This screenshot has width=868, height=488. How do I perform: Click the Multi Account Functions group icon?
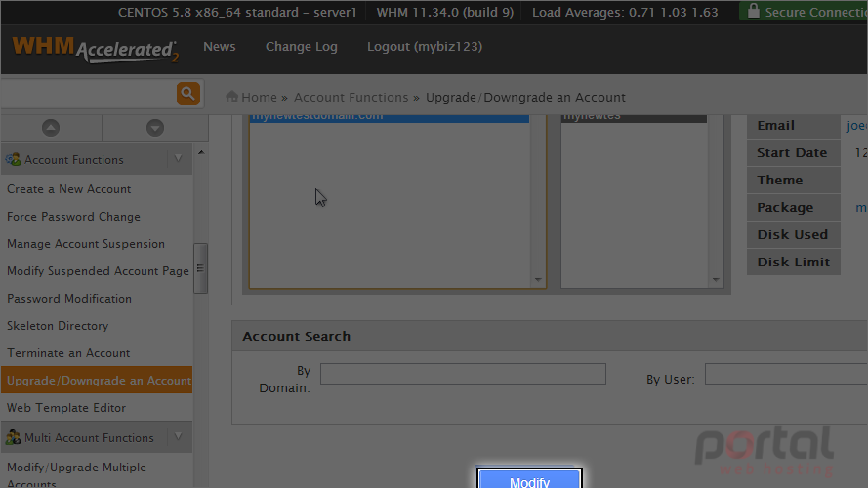pyautogui.click(x=13, y=437)
